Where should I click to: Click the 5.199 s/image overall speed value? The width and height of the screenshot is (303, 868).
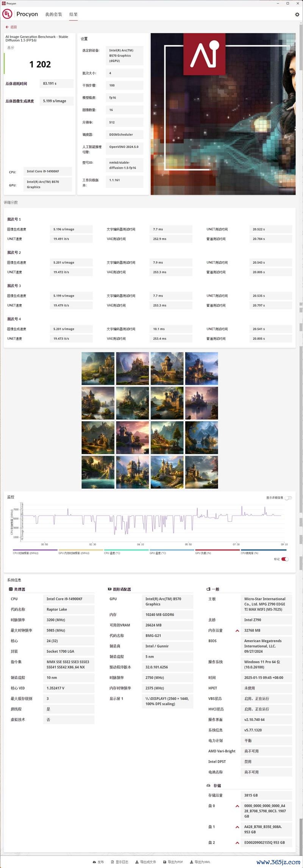tap(56, 101)
